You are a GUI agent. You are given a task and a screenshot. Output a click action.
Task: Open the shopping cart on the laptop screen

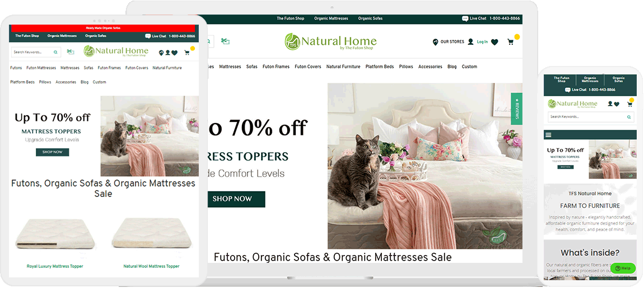pyautogui.click(x=511, y=41)
